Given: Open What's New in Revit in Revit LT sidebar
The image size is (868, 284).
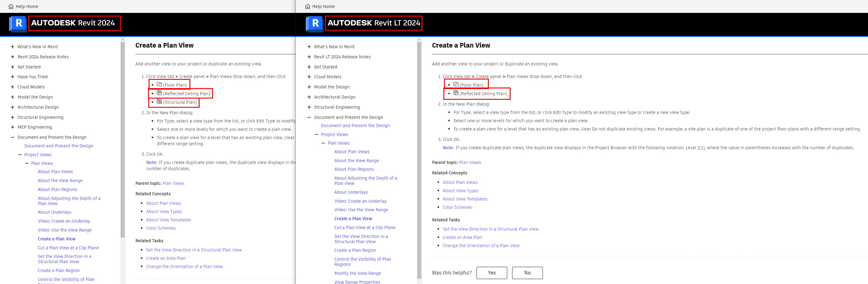Looking at the screenshot, I should 334,47.
